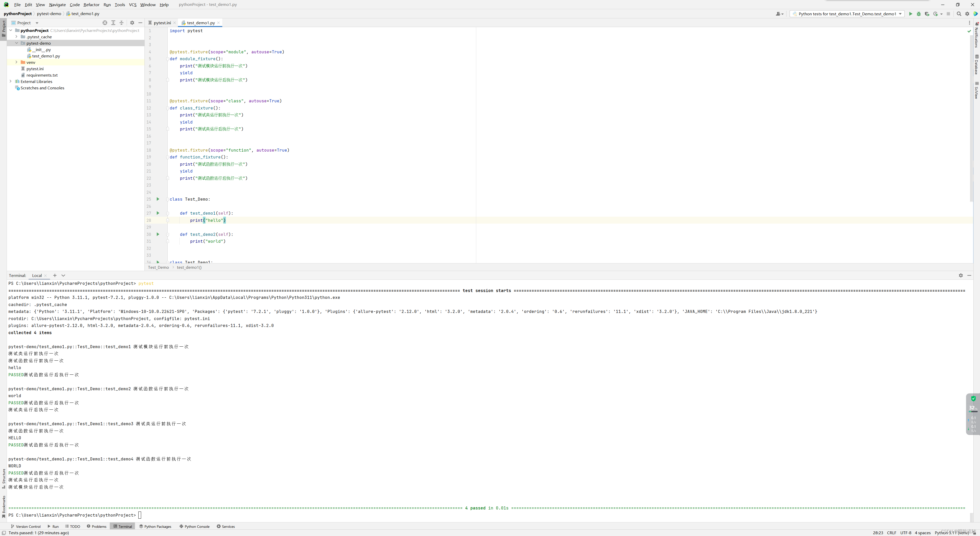980x536 pixels.
Task: Select opened file in Project panel
Action: point(105,23)
